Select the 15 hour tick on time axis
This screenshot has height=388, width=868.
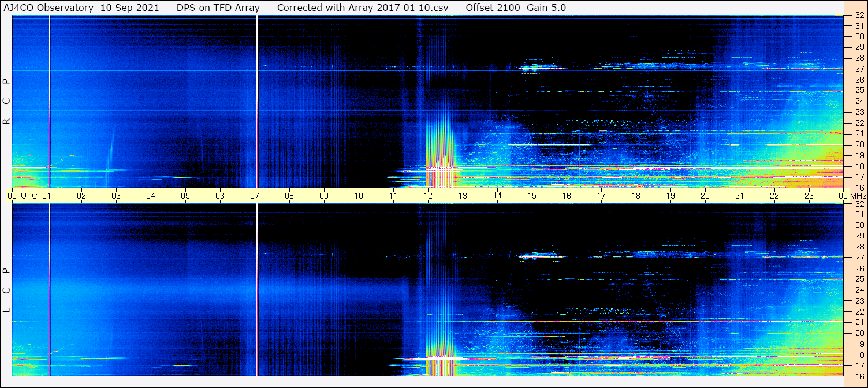coord(532,196)
